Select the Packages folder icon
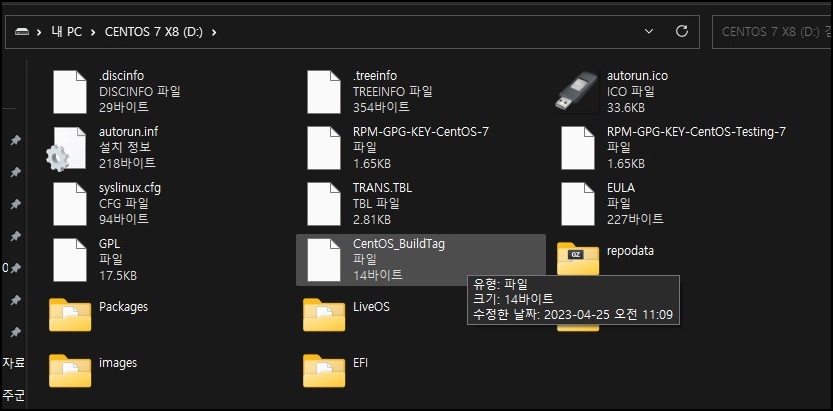Viewport: 833px width, 411px height. pos(70,315)
